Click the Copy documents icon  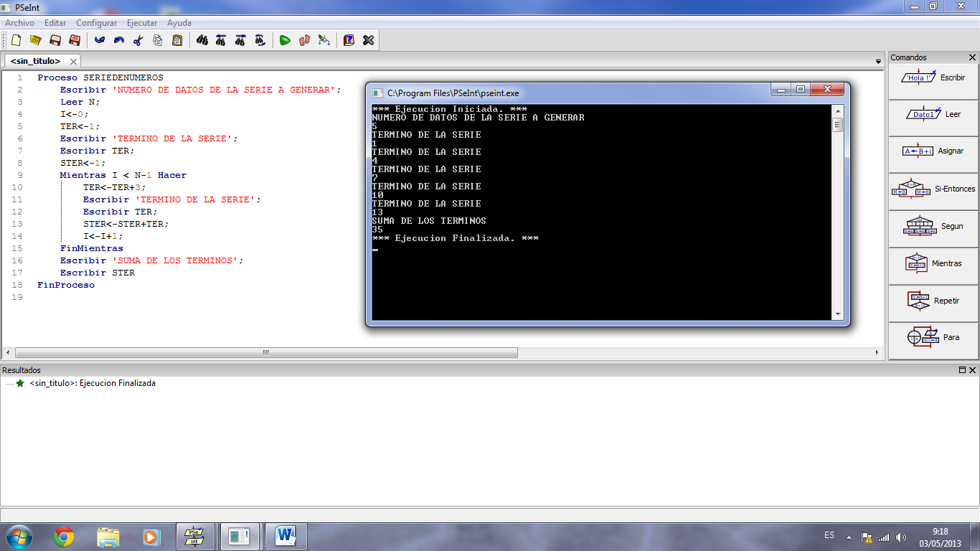(x=158, y=40)
